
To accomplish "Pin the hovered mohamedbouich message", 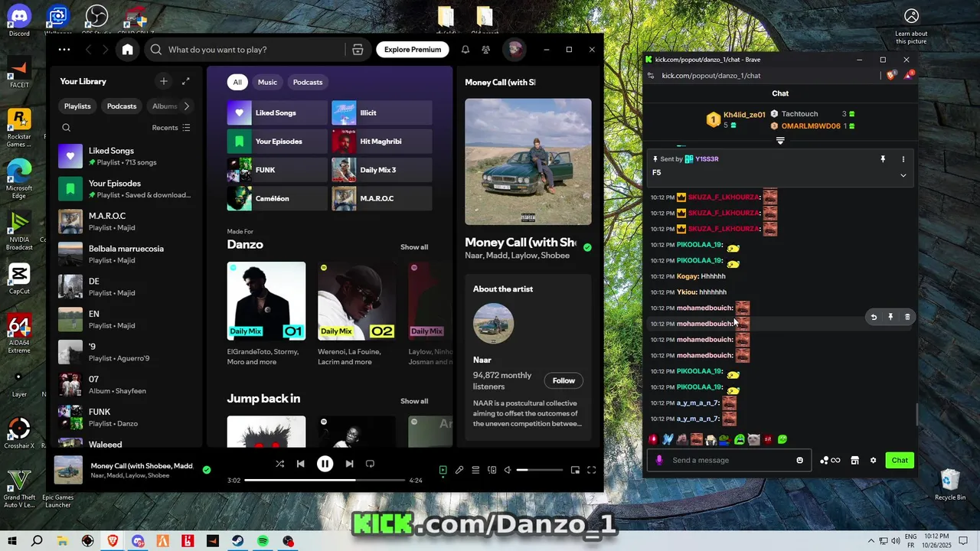I will (890, 317).
